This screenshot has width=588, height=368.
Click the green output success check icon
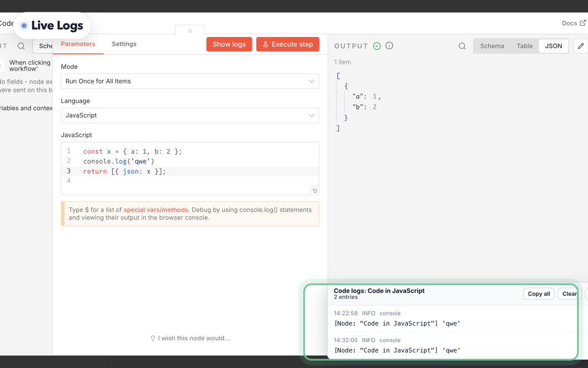tap(377, 46)
